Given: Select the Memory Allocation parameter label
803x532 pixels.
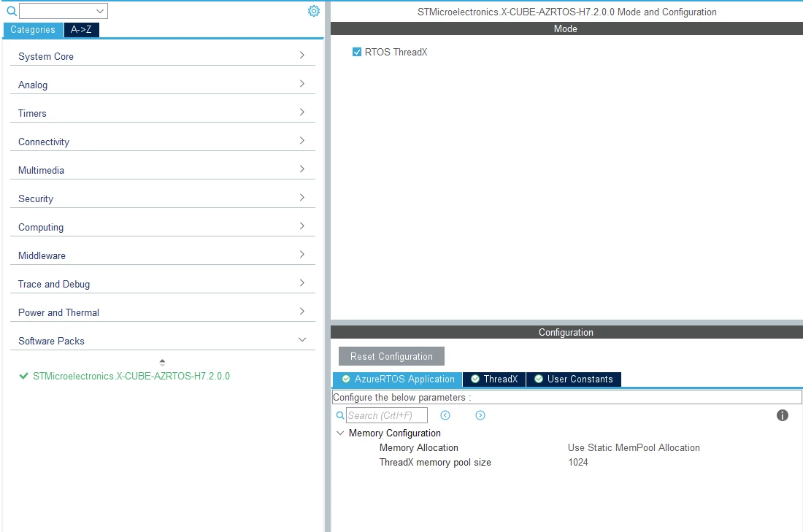Looking at the screenshot, I should click(x=418, y=447).
